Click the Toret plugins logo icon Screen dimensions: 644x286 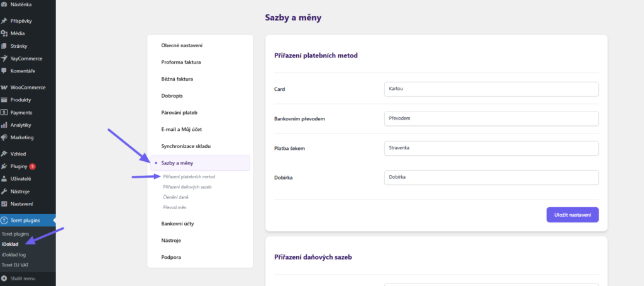coord(4,220)
